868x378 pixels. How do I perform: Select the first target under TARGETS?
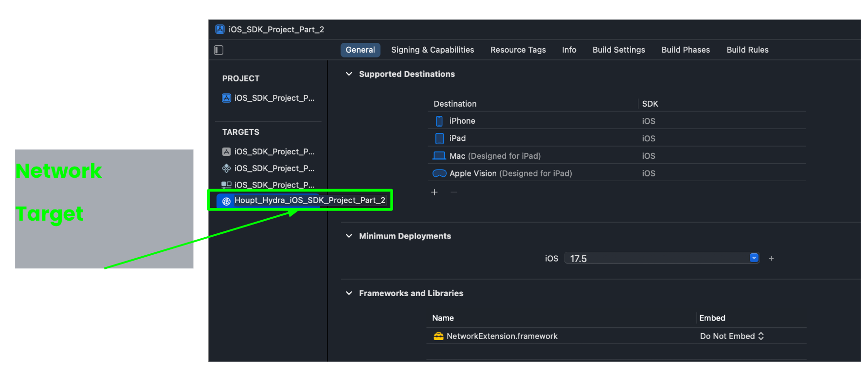pyautogui.click(x=269, y=151)
